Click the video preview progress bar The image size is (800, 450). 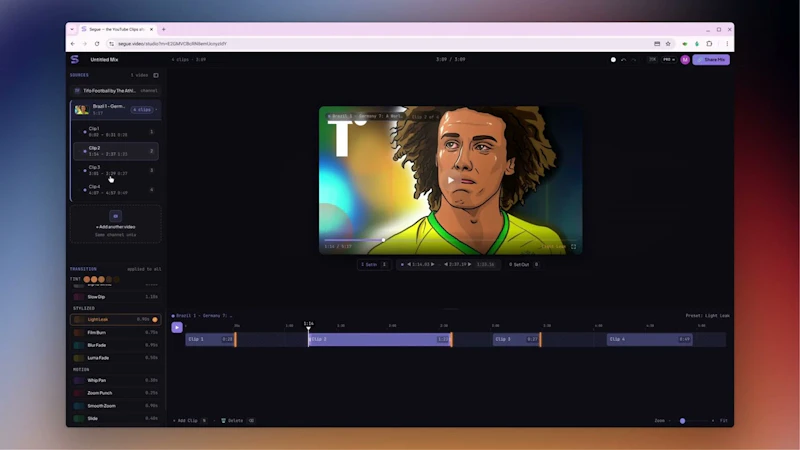pyautogui.click(x=451, y=240)
